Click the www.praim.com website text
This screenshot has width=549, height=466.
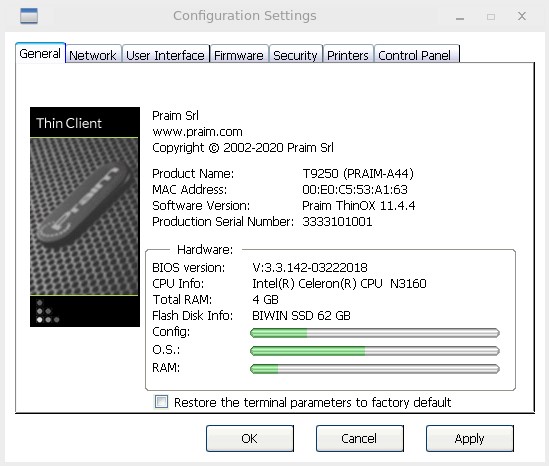coord(197,132)
